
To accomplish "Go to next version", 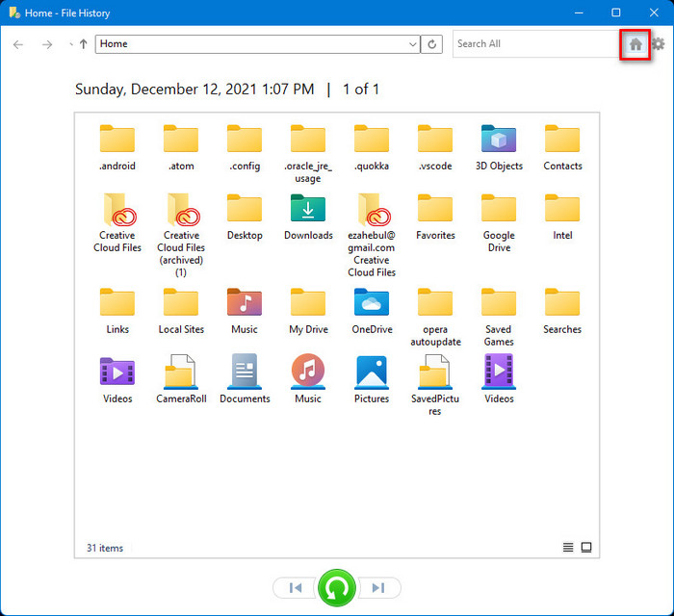I will click(378, 588).
